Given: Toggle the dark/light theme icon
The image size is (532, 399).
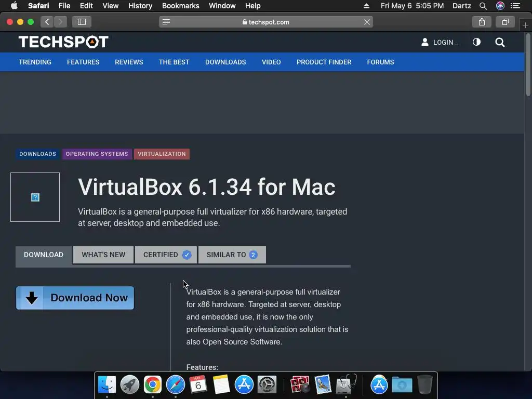Looking at the screenshot, I should pyautogui.click(x=477, y=42).
